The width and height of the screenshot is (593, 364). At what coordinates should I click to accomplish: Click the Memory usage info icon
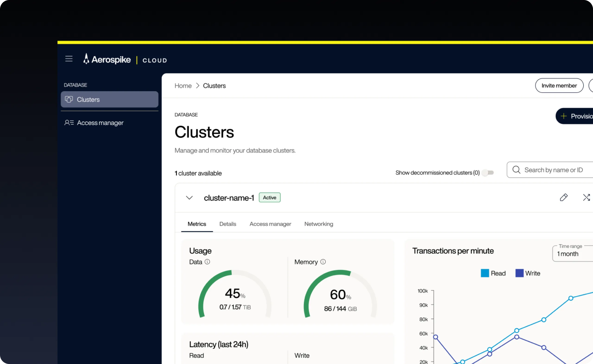coord(323,262)
